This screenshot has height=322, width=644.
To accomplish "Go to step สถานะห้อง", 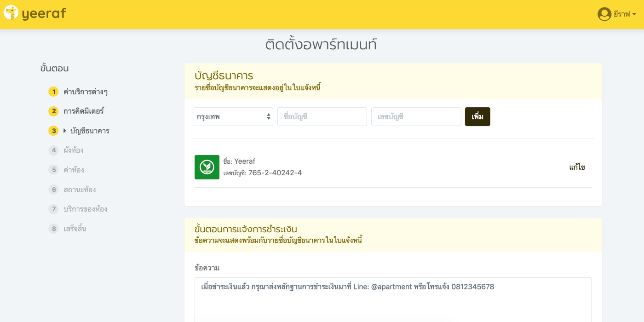I will pos(80,190).
